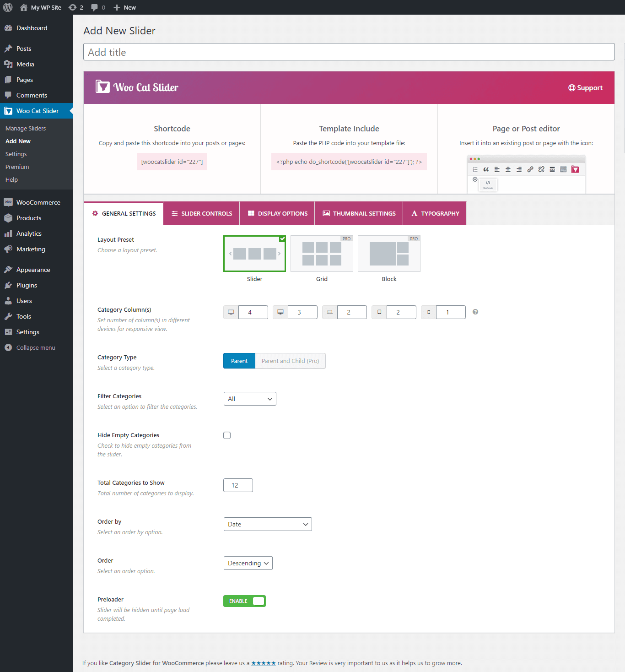Open the Descending order dropdown
The width and height of the screenshot is (625, 672).
pos(248,563)
